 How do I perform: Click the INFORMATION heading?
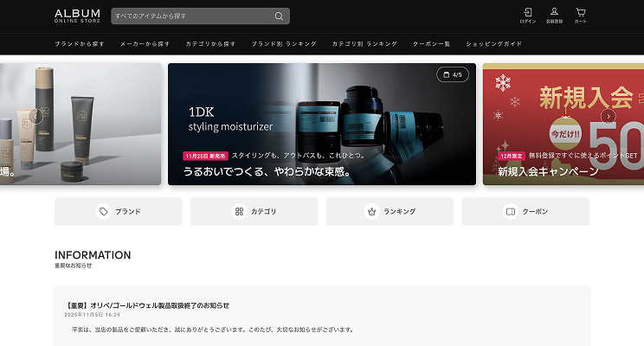(x=93, y=255)
